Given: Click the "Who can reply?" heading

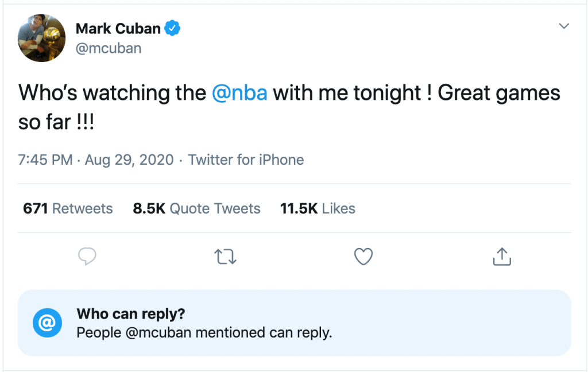Looking at the screenshot, I should [131, 314].
